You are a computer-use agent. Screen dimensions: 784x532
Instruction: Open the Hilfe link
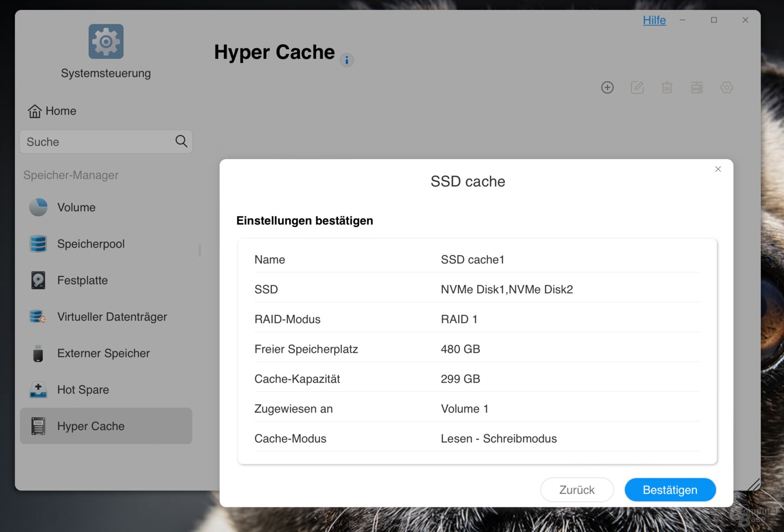coord(654,20)
